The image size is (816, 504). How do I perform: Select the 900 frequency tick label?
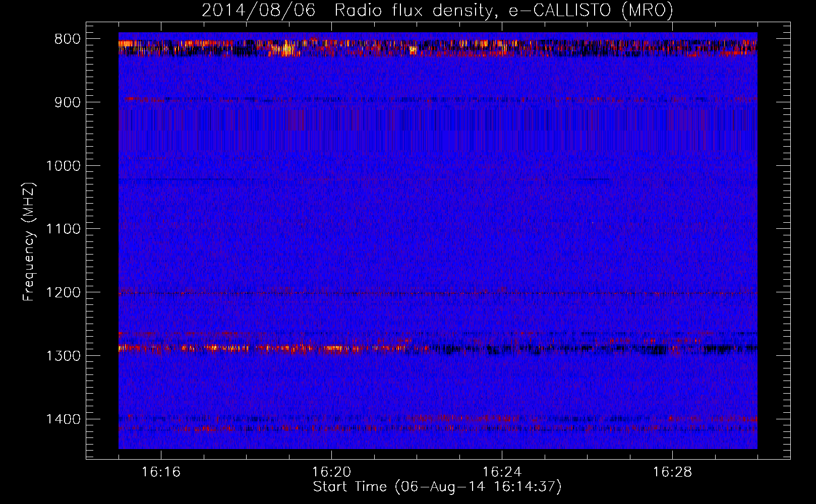pos(68,102)
